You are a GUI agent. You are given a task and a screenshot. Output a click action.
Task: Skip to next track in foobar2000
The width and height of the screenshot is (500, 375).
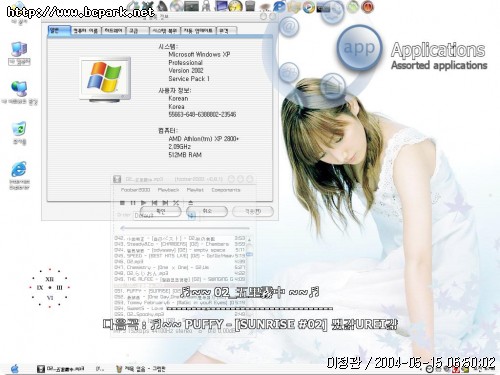pyautogui.click(x=165, y=202)
